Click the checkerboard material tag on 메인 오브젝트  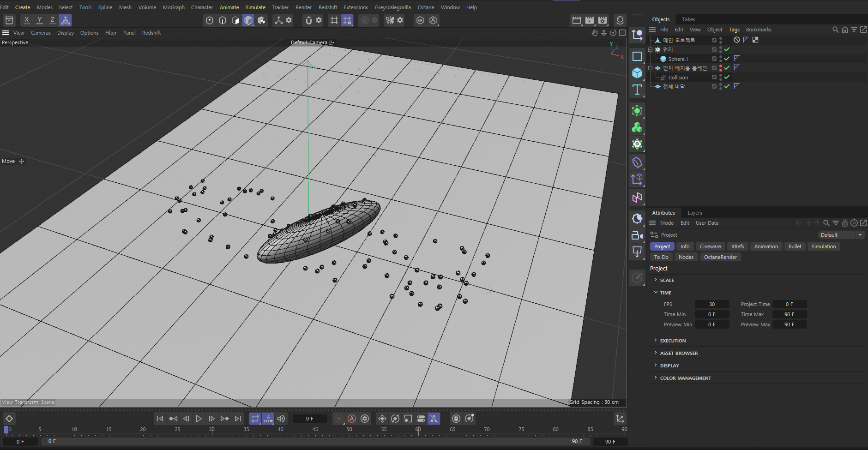click(755, 40)
